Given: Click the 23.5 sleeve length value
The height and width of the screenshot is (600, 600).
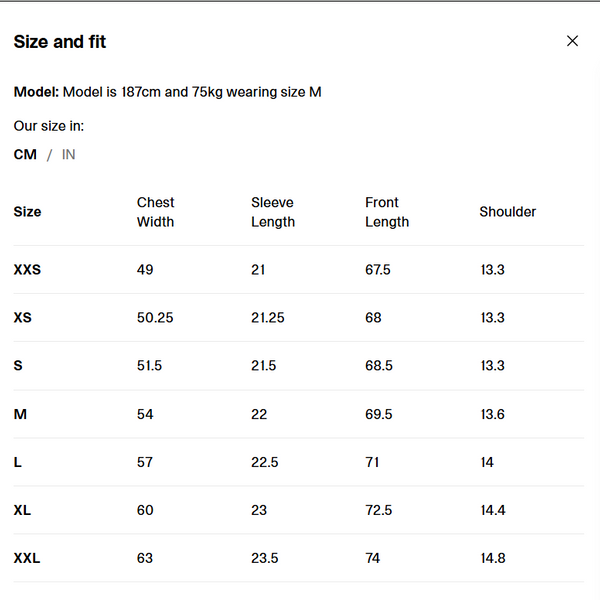Looking at the screenshot, I should [x=264, y=558].
